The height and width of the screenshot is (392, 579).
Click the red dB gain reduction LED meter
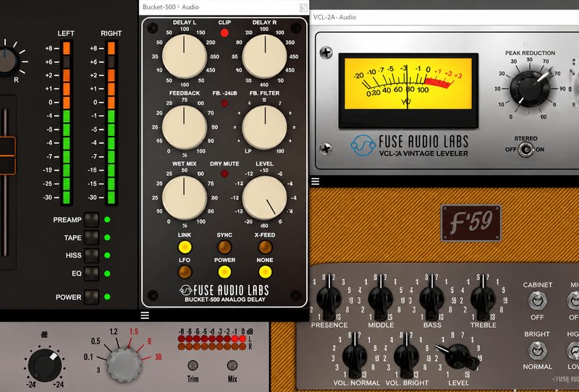point(212,343)
